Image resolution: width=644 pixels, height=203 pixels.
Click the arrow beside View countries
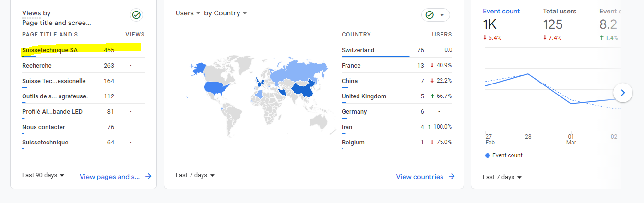click(451, 177)
